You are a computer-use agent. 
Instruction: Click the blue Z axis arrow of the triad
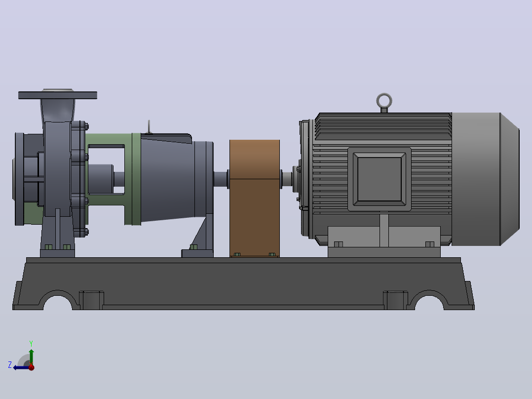click(21, 367)
